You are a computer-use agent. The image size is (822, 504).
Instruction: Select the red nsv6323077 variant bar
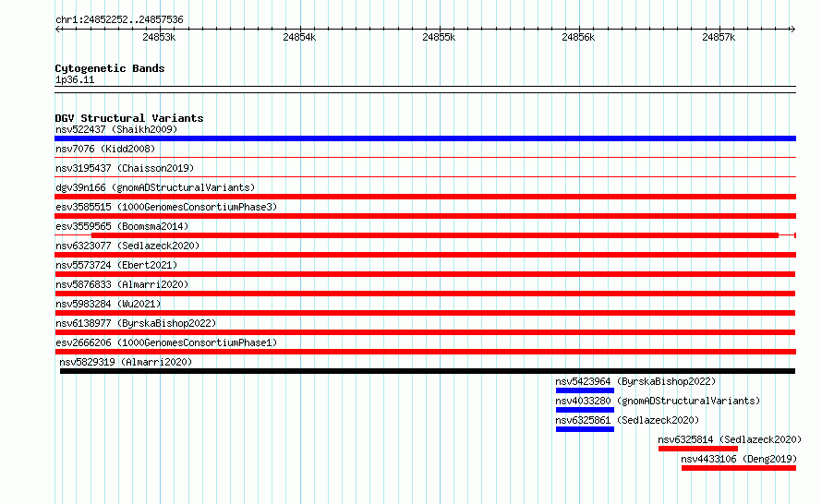click(x=425, y=255)
